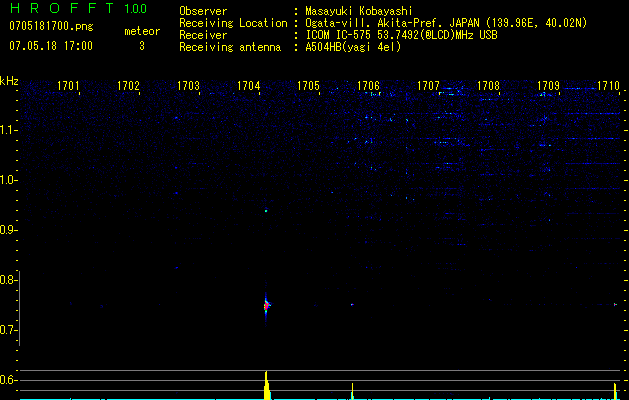Image resolution: width=629 pixels, height=400 pixels.
Task: Select the filename 0705181700.png
Action: 51,27
